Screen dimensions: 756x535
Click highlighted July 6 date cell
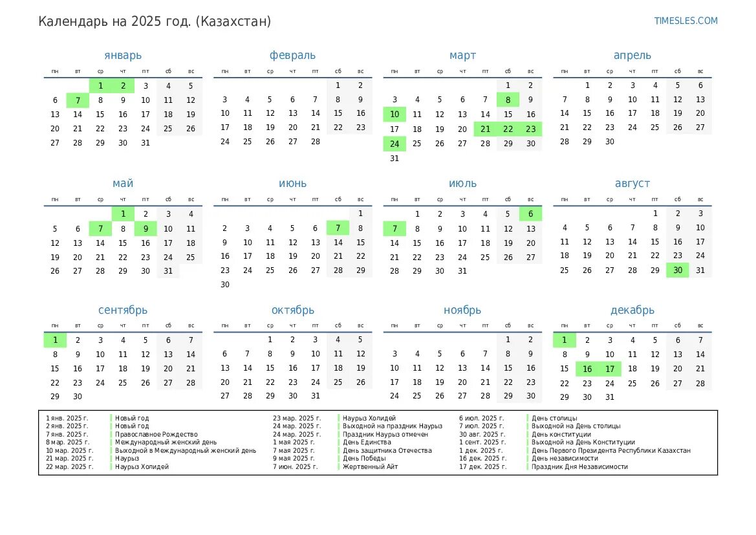530,214
